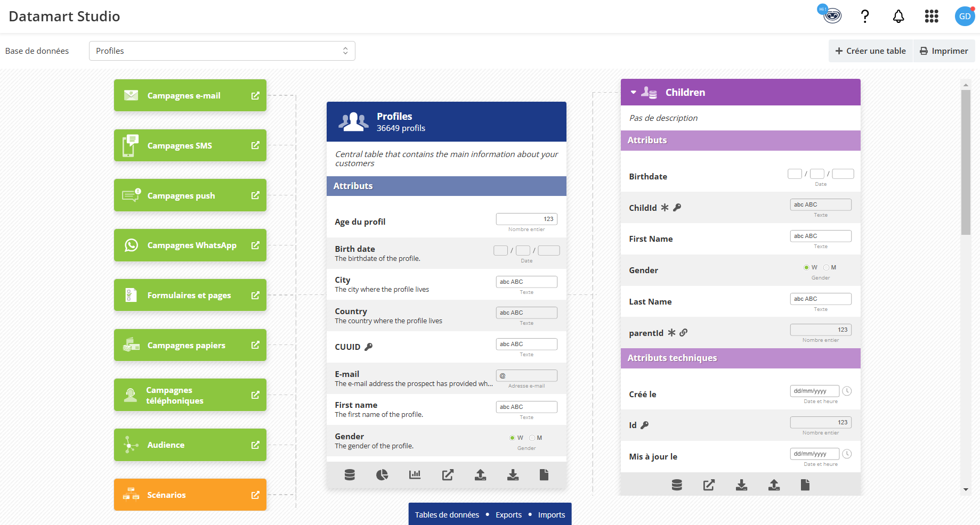Click link icon next to parentId
This screenshot has width=980, height=525.
point(684,332)
